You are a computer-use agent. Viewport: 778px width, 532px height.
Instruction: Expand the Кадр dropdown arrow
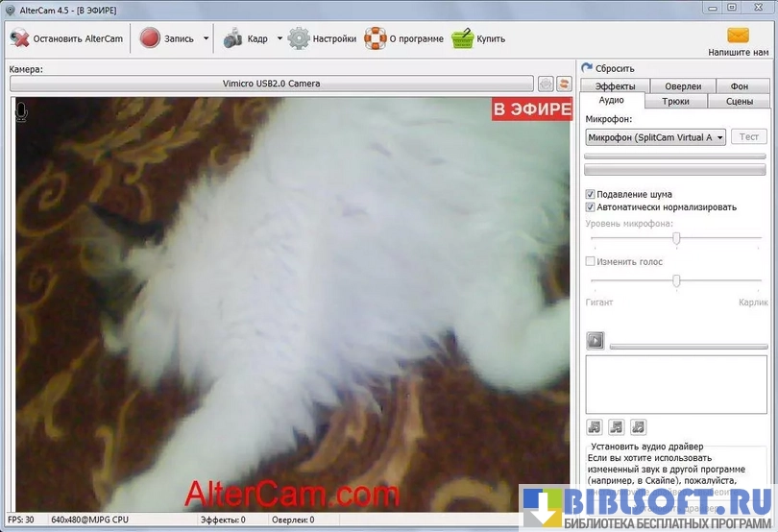(x=280, y=39)
